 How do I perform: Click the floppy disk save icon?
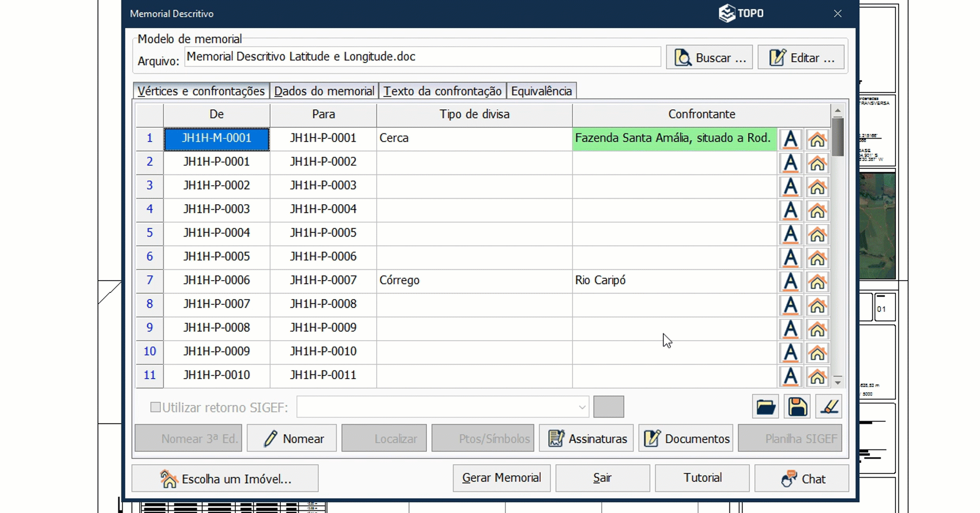coord(797,407)
